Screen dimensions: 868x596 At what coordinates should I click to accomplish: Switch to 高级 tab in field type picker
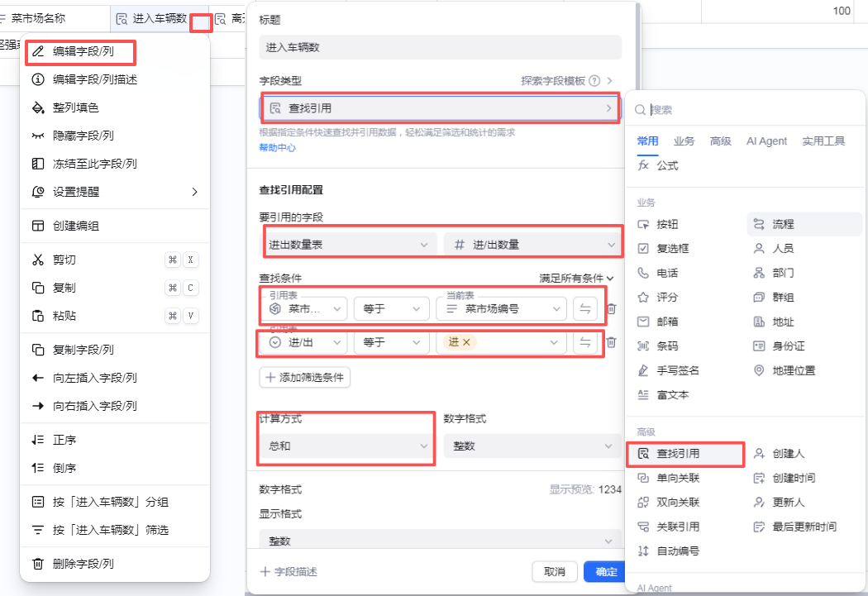[x=720, y=141]
